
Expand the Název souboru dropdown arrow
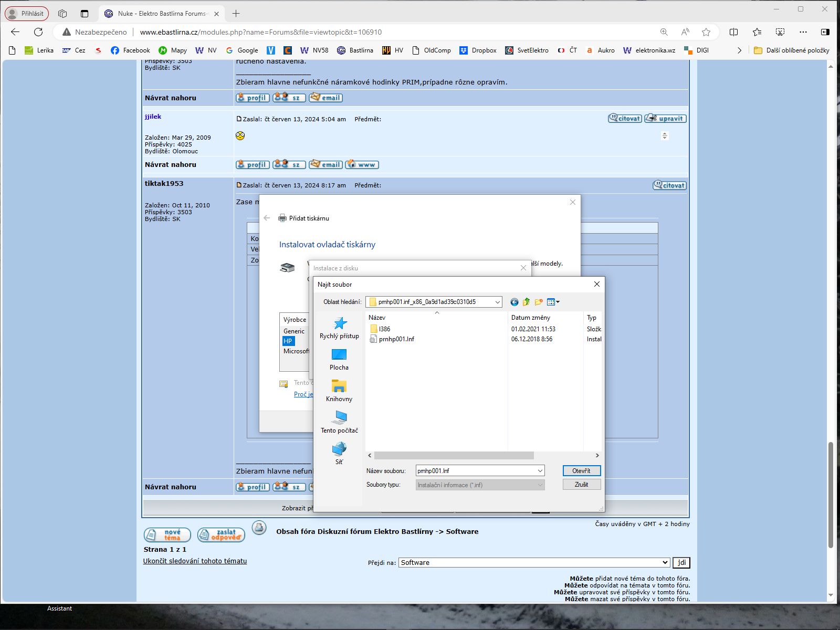point(540,471)
